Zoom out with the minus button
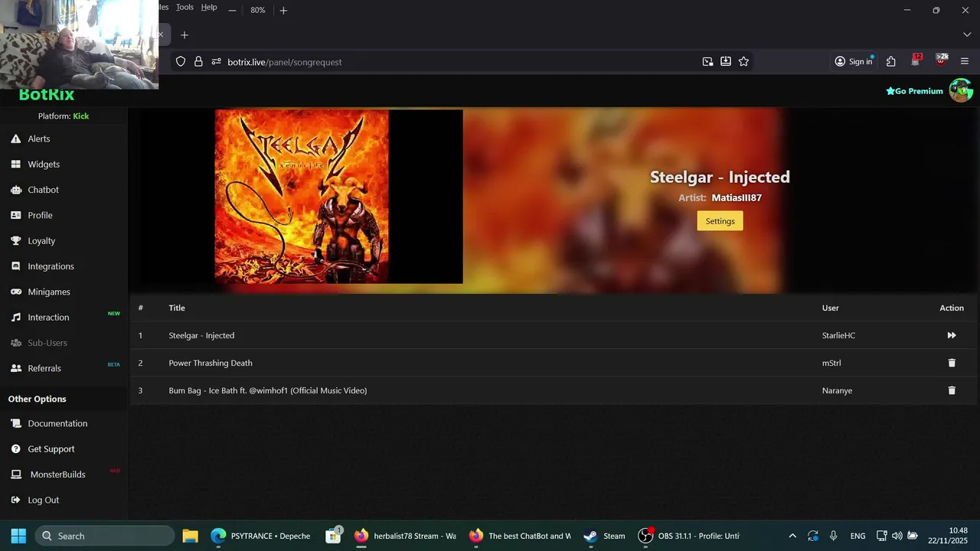The height and width of the screenshot is (551, 980). click(x=232, y=10)
